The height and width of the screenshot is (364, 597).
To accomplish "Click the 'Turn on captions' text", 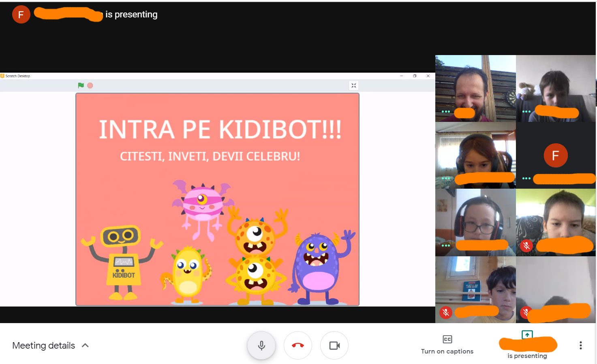I will (x=447, y=351).
